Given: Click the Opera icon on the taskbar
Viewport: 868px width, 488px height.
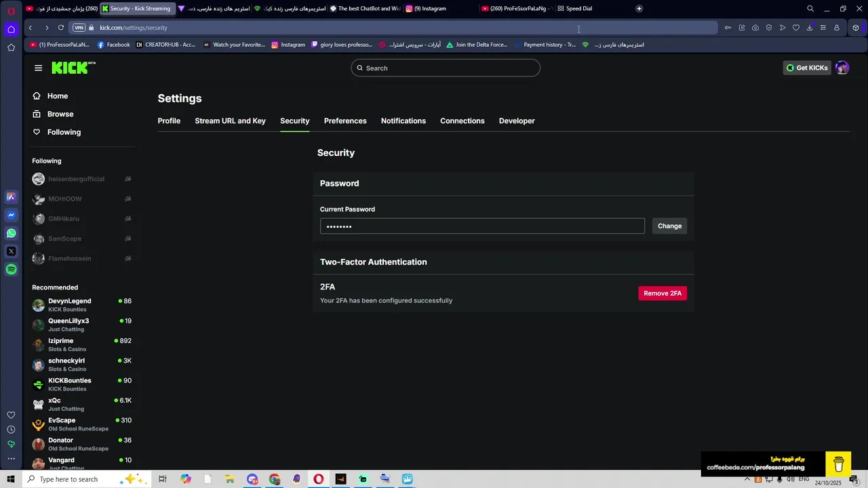Looking at the screenshot, I should point(318,479).
